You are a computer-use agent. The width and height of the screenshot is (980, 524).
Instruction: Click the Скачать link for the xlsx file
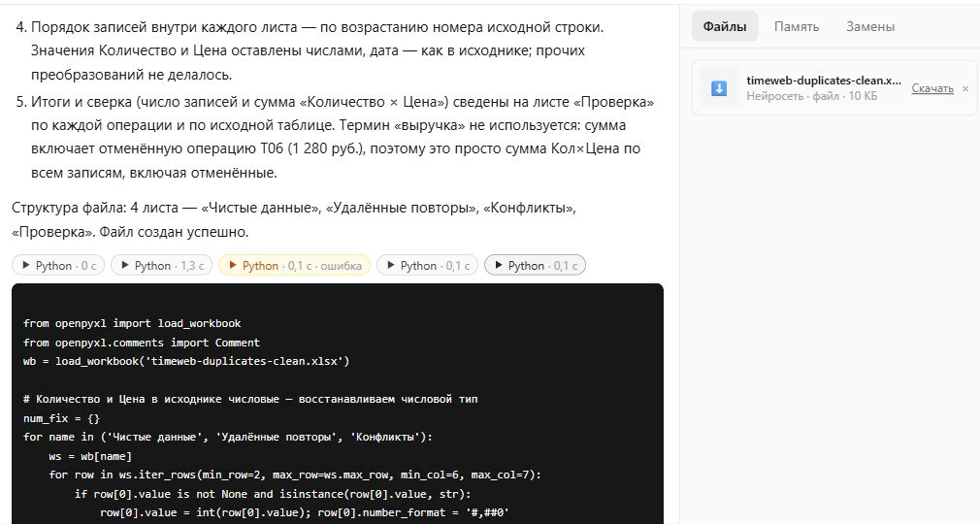(x=931, y=88)
